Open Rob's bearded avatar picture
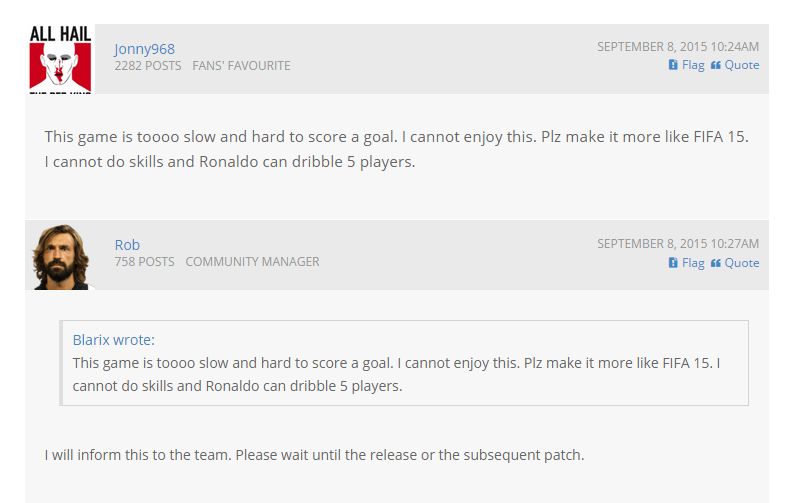 pos(60,257)
